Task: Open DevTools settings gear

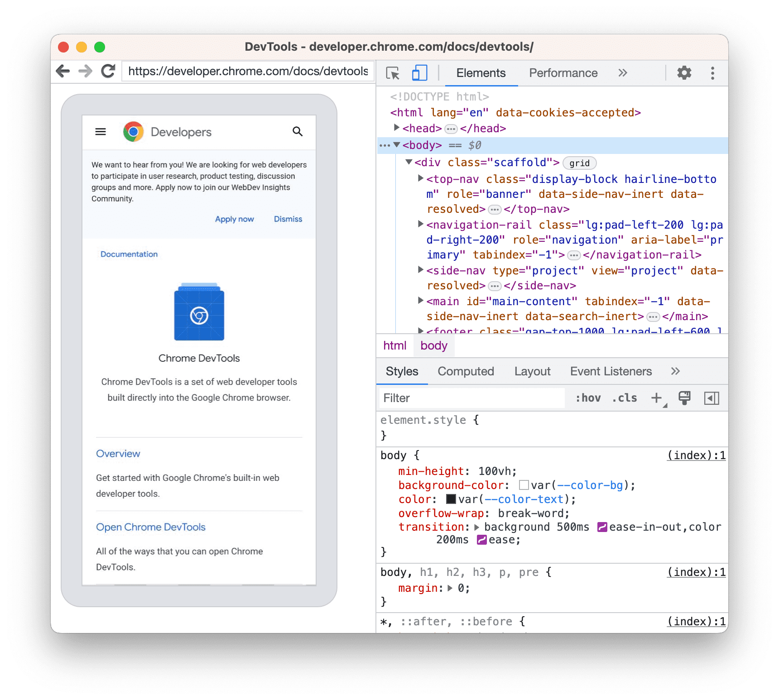Action: (x=684, y=72)
